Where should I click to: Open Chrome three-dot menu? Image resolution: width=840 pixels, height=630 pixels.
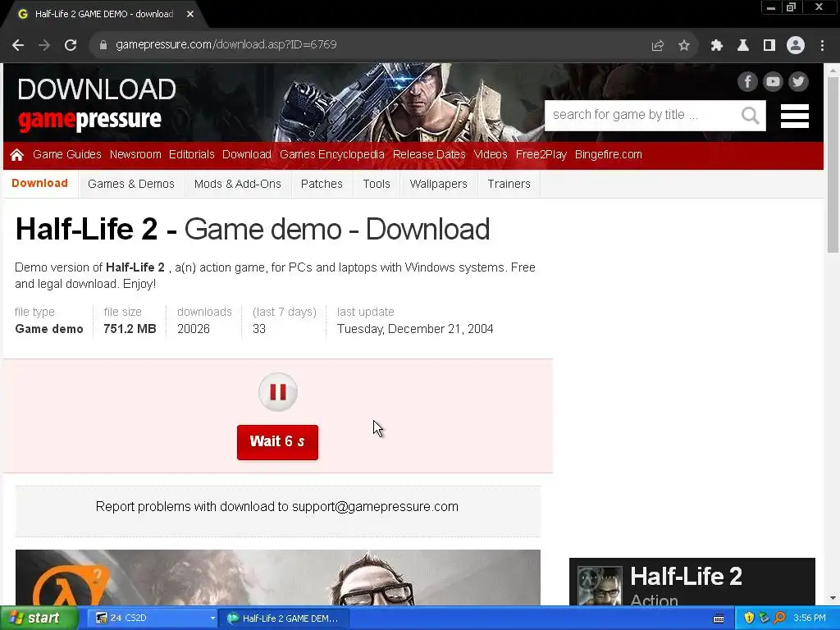click(822, 46)
